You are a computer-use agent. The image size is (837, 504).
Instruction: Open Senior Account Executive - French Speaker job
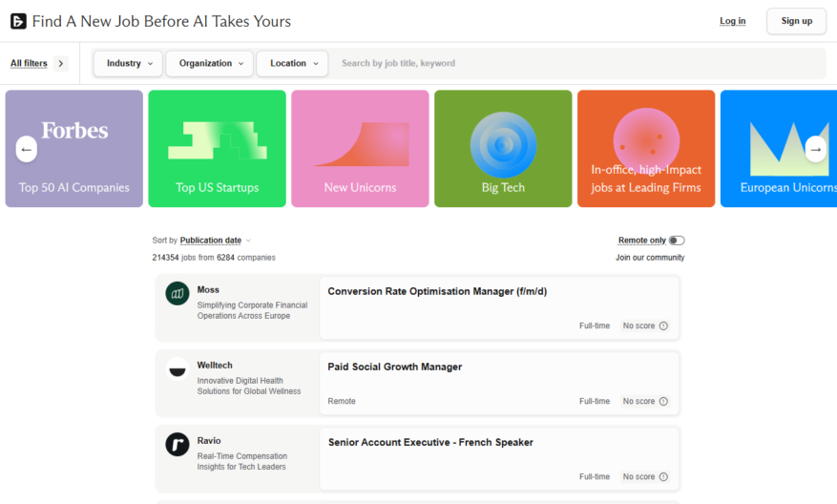430,443
